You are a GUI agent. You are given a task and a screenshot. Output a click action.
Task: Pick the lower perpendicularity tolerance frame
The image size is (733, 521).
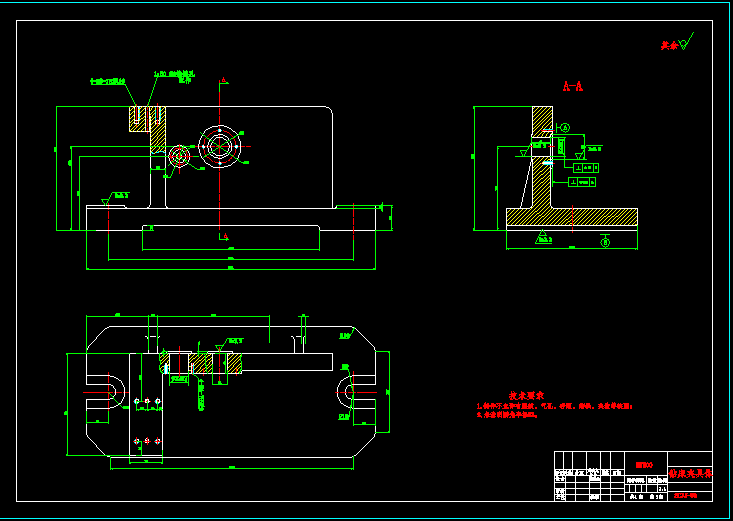click(582, 182)
